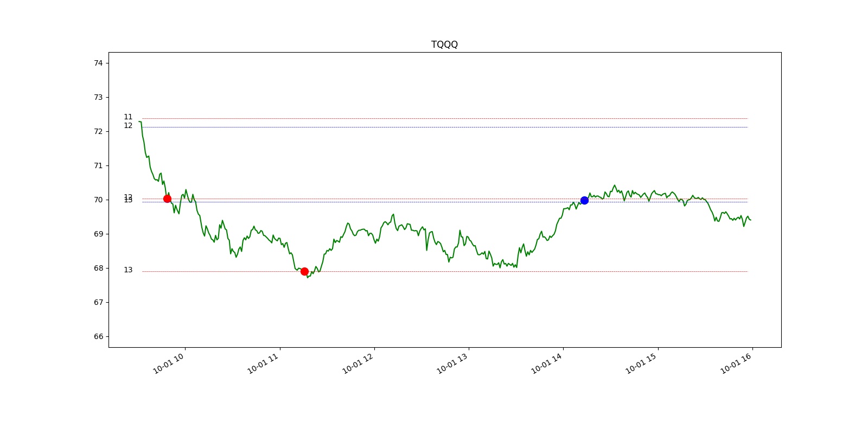This screenshot has width=868, height=434.
Task: Click the y-axis label 66
Action: (98, 336)
